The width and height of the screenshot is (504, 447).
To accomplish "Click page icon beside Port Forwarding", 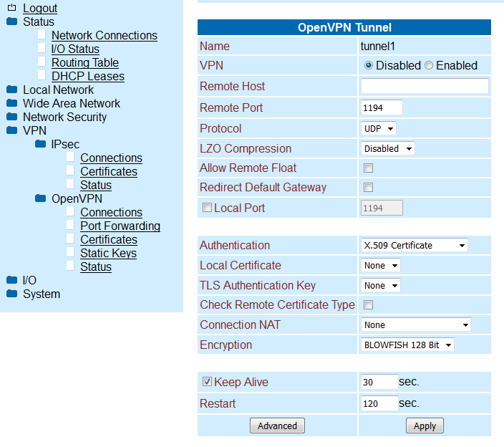I will [70, 225].
